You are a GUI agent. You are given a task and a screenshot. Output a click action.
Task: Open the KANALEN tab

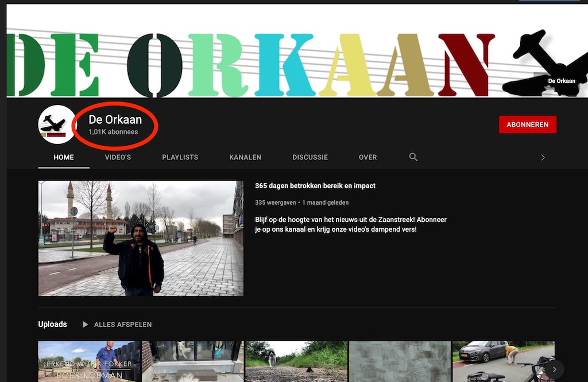coord(245,157)
